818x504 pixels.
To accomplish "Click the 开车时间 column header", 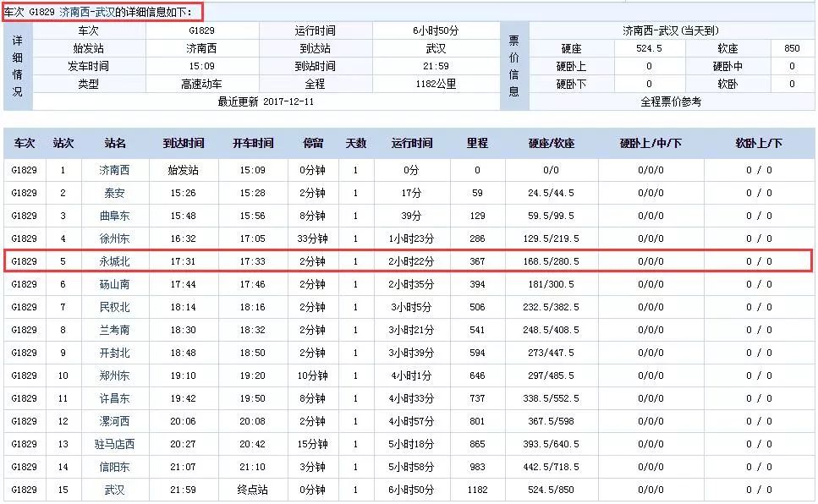I will [x=252, y=144].
